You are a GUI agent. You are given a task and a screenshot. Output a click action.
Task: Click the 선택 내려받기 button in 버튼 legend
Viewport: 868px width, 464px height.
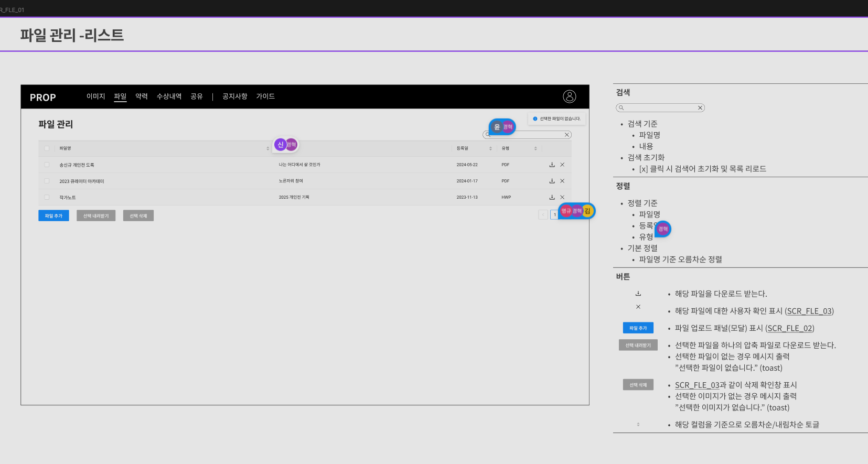tap(638, 345)
